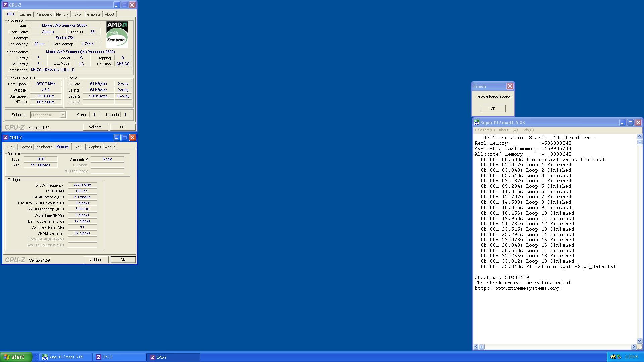
Task: Open Graphics tab in lower CPU-Z window
Action: click(x=94, y=147)
